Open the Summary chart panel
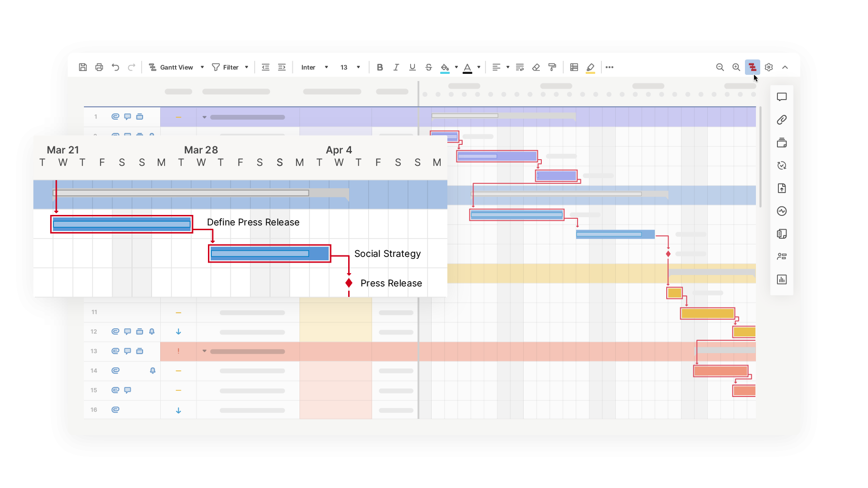This screenshot has height=488, width=868. [782, 280]
